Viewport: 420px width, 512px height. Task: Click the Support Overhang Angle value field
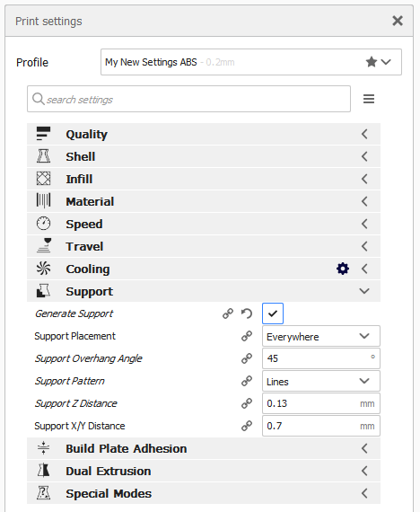click(321, 358)
